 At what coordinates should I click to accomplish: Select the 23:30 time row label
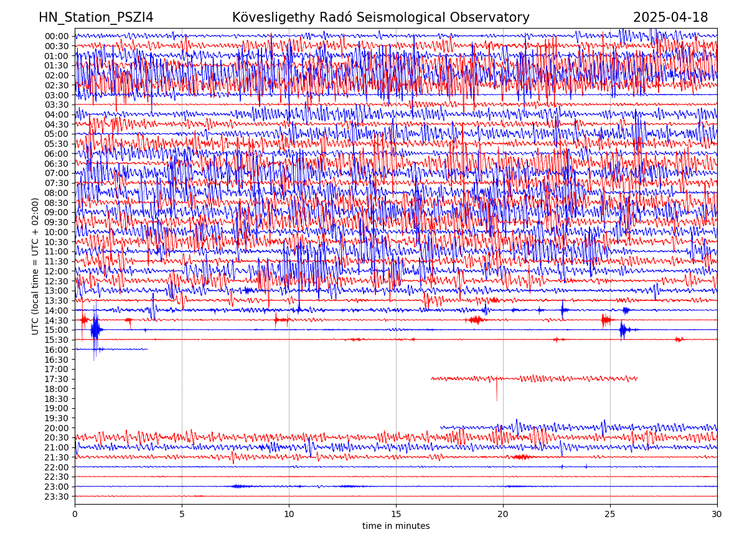tap(56, 497)
